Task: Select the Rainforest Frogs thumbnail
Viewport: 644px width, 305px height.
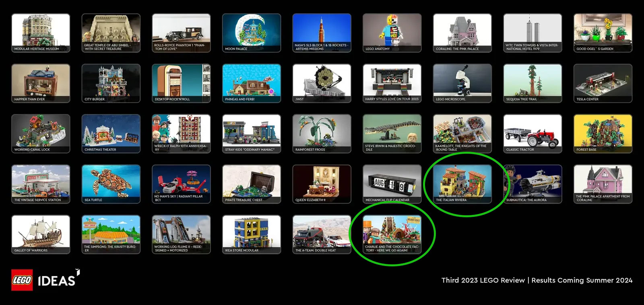Action: 322,133
